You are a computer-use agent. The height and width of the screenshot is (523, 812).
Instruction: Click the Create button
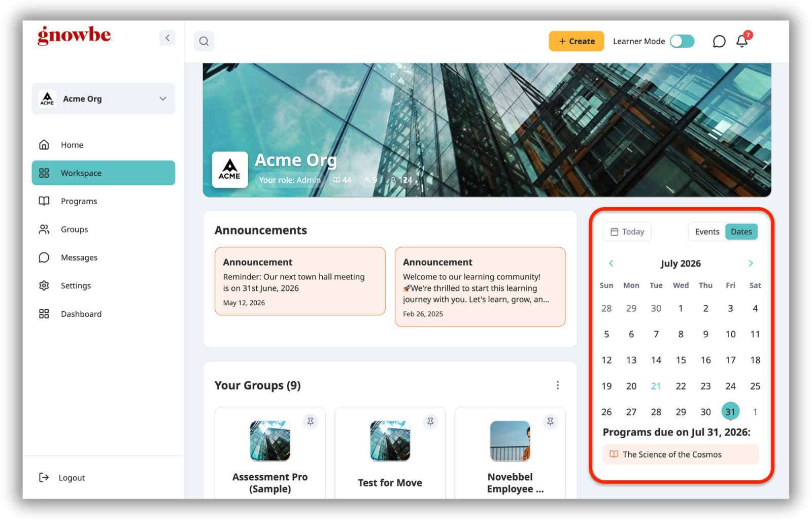tap(577, 41)
